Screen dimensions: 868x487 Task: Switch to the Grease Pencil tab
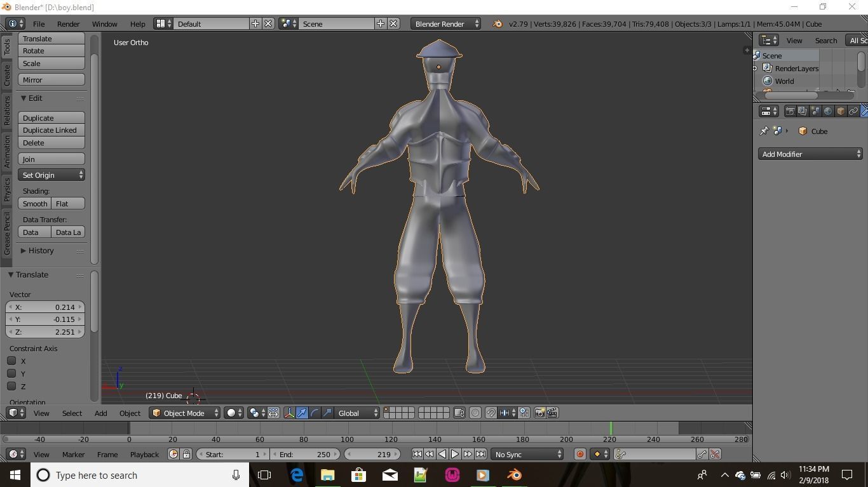pos(6,234)
